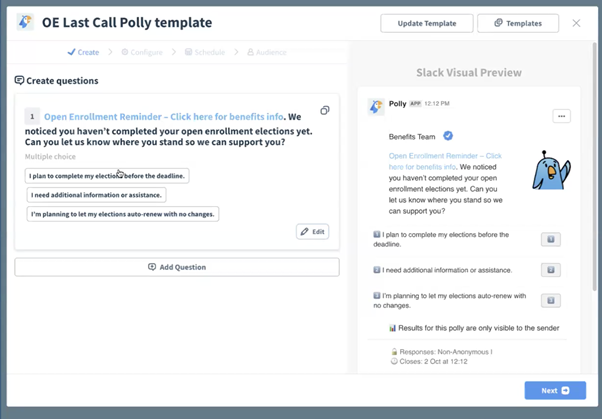Vote option 1 button in Slack preview

click(550, 239)
